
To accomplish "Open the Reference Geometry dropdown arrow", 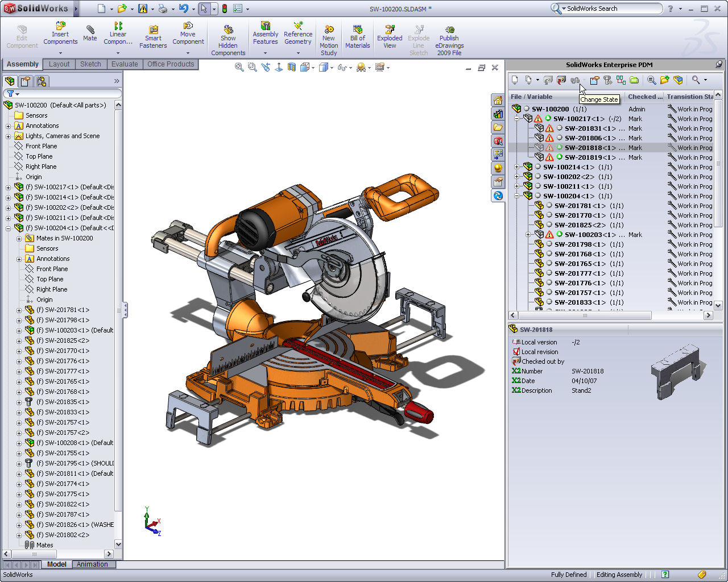I will tap(298, 53).
